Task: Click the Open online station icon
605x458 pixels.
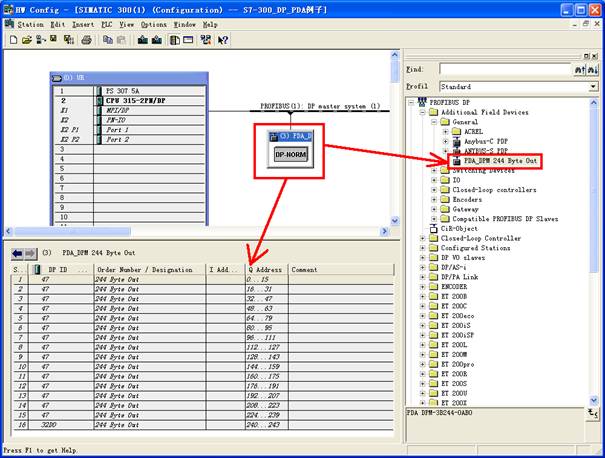Action: click(40, 40)
